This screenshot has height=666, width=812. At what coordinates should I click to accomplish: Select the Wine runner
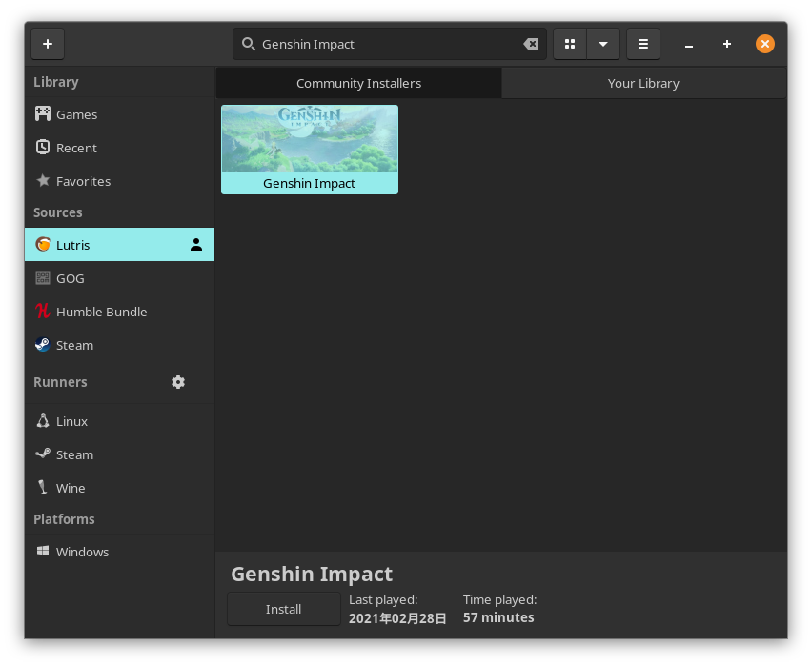(x=120, y=488)
